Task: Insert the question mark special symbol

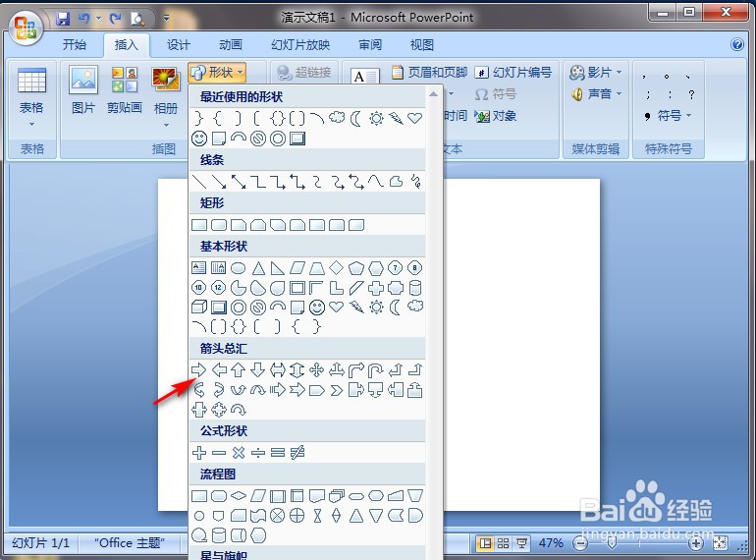Action: point(691,94)
